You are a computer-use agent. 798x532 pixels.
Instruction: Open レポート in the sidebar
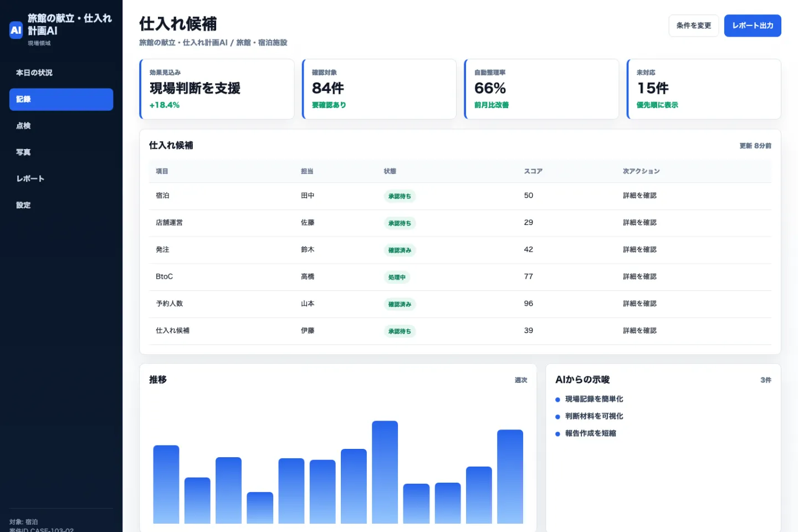point(61,178)
